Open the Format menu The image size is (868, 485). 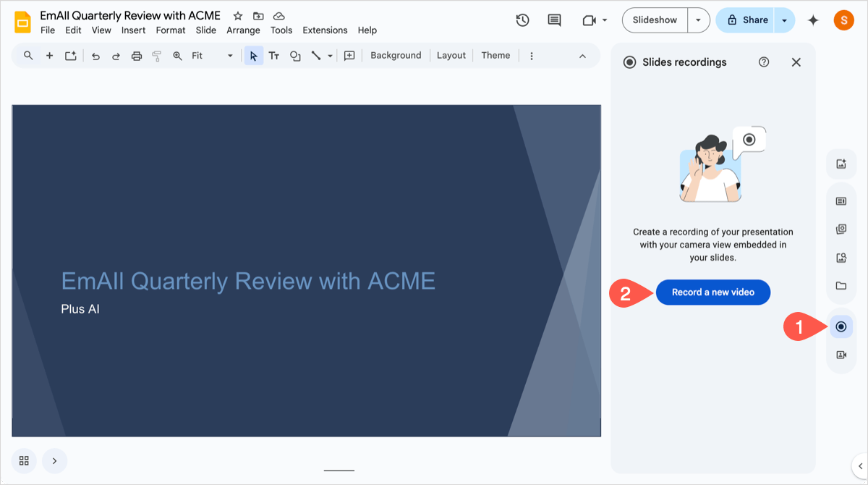[171, 30]
